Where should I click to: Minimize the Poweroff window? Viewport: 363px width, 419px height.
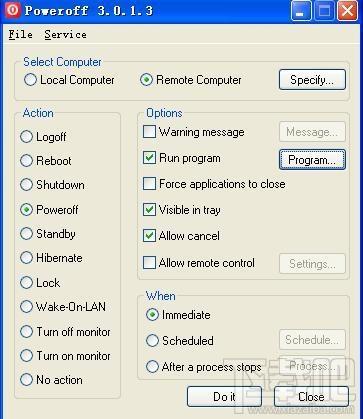[301, 11]
